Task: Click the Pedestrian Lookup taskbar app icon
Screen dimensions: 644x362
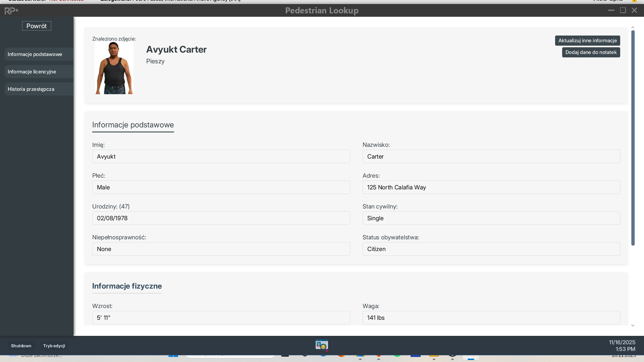Action: (x=322, y=345)
